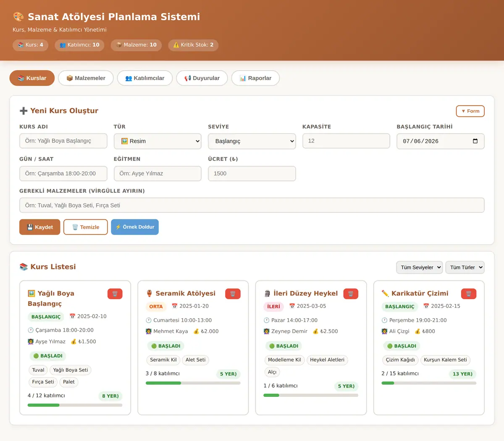This screenshot has width=504, height=441.
Task: Switch to the Kurslar tab
Action: click(x=32, y=78)
